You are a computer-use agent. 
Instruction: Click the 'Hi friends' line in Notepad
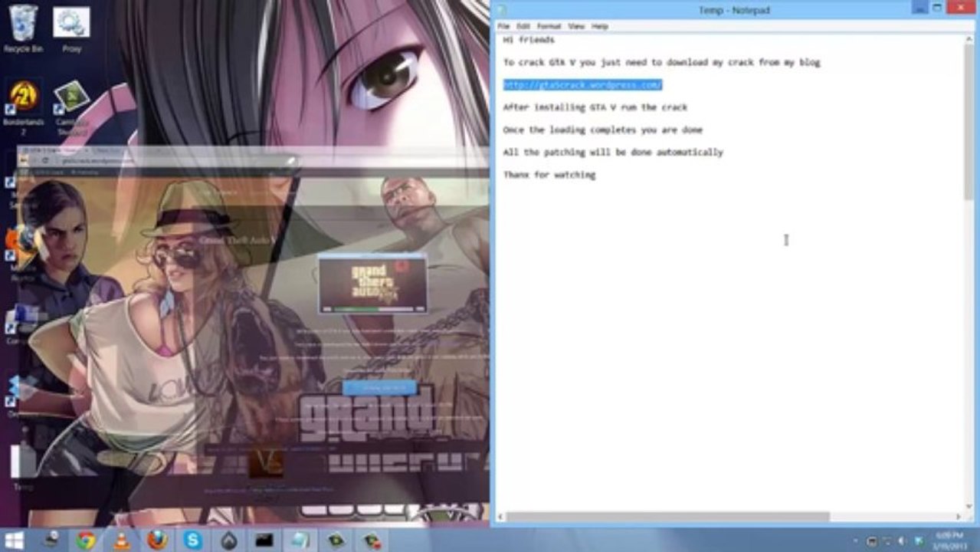coord(529,40)
